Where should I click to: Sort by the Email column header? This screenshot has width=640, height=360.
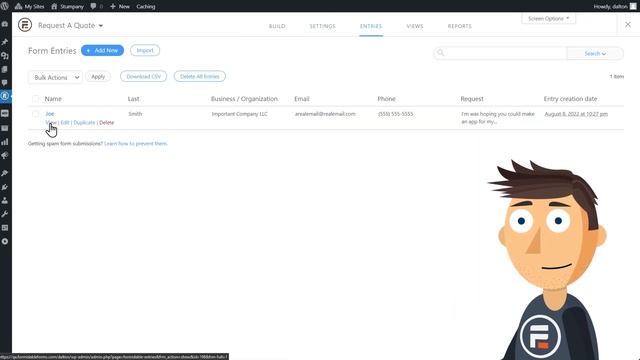[x=302, y=99]
